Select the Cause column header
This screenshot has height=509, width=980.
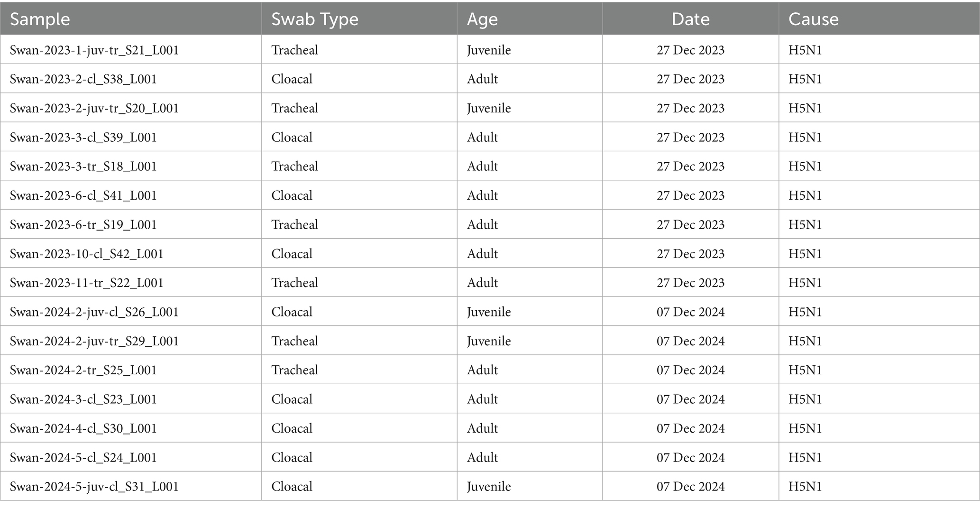(x=814, y=19)
